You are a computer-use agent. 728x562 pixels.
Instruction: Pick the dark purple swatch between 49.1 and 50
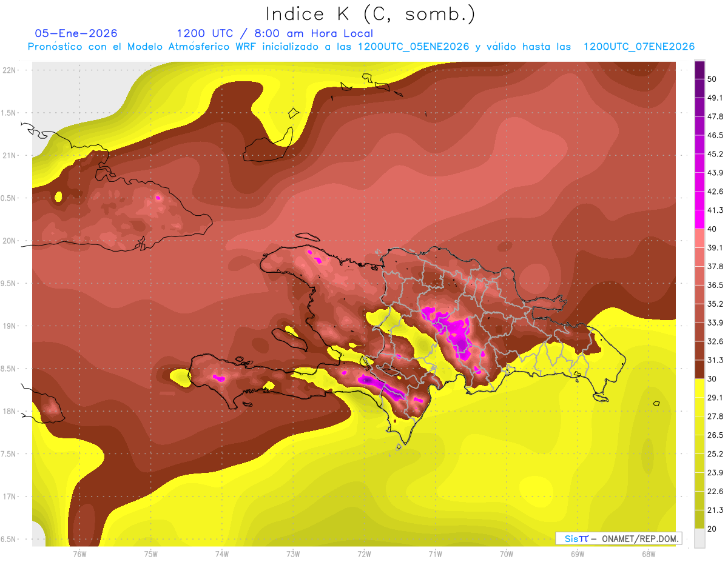click(700, 88)
